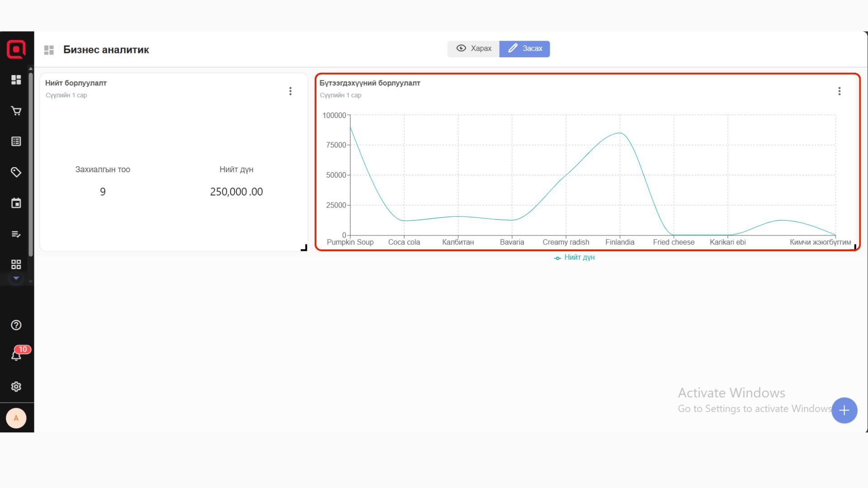This screenshot has height=488, width=868.
Task: Click the app logo at top left
Action: [x=16, y=49]
